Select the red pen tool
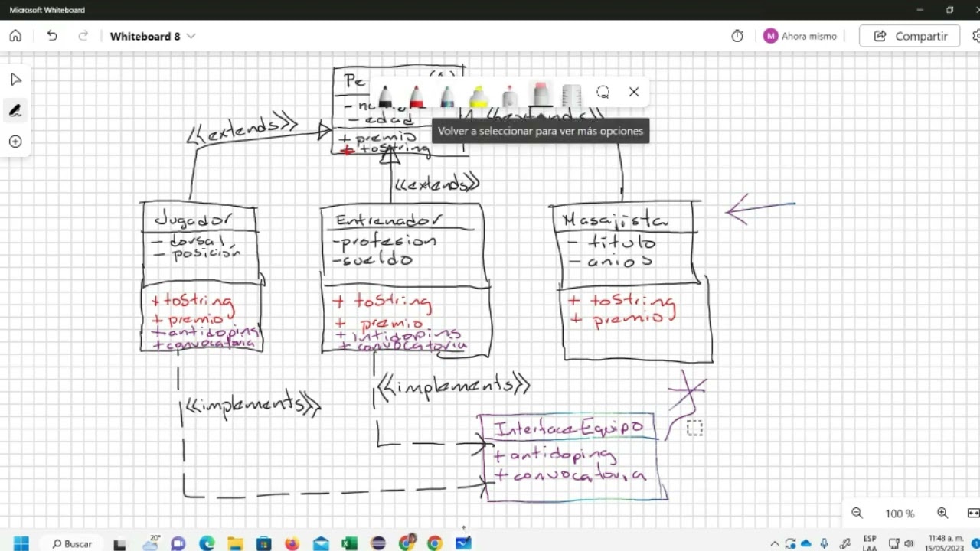980x551 pixels. 416,96
